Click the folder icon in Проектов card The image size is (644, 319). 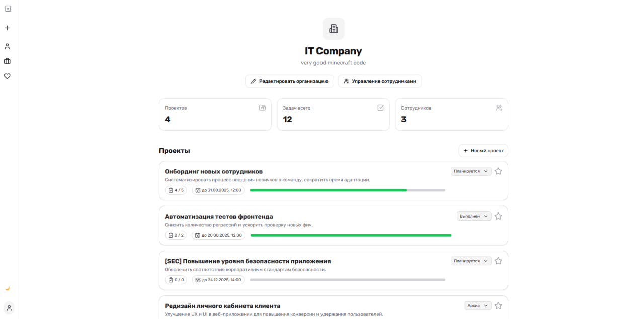coord(262,108)
